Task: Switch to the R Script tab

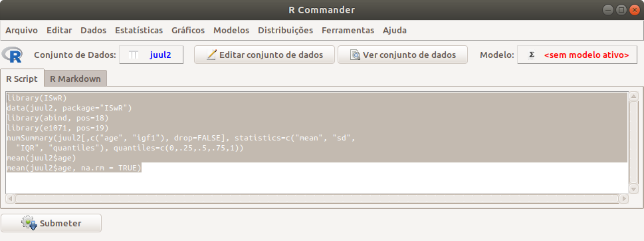Action: 22,79
